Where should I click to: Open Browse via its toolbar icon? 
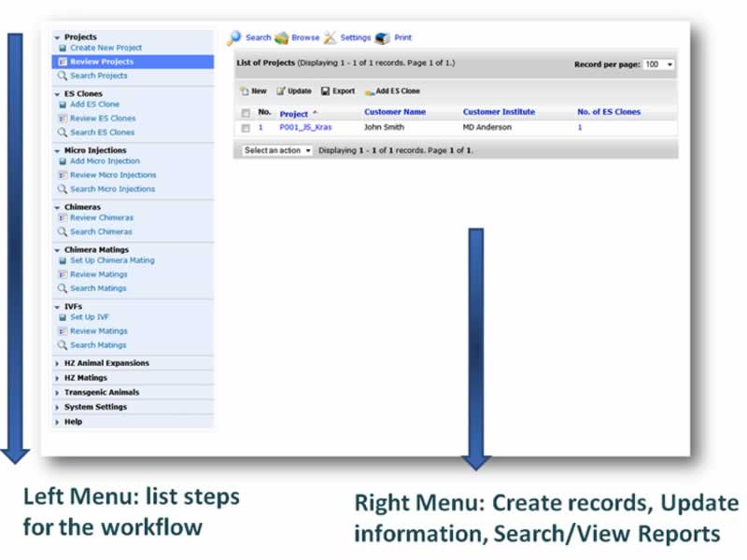click(x=281, y=38)
